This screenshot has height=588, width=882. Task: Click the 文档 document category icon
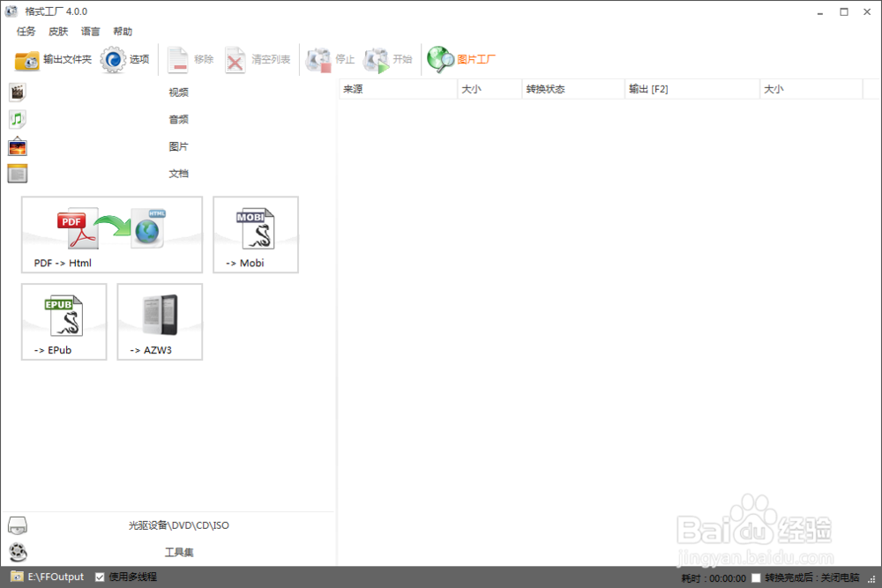(x=18, y=173)
